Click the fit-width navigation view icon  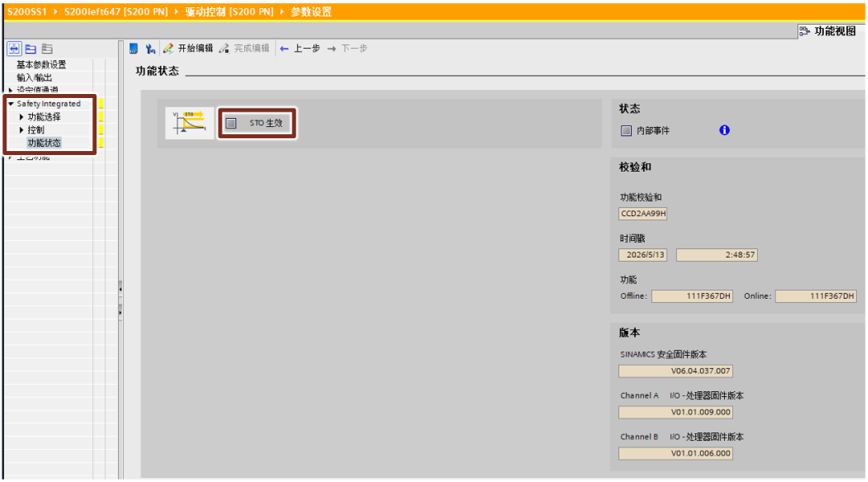tap(14, 49)
